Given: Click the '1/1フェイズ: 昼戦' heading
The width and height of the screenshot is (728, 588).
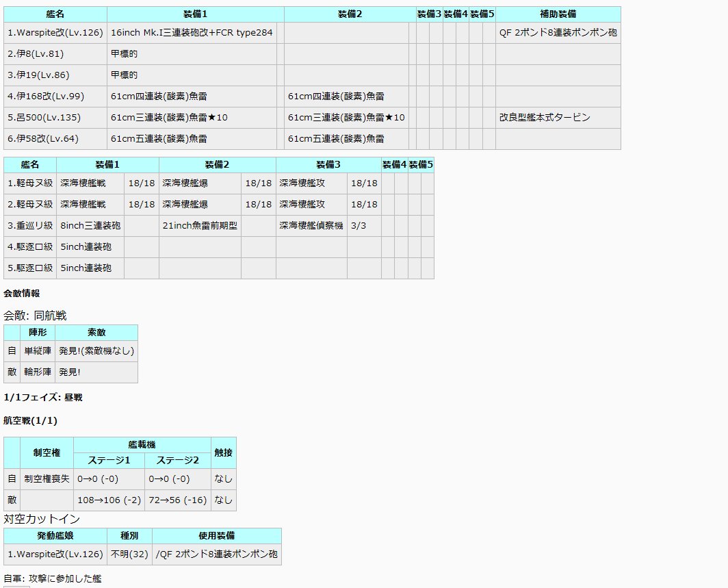Looking at the screenshot, I should [43, 398].
